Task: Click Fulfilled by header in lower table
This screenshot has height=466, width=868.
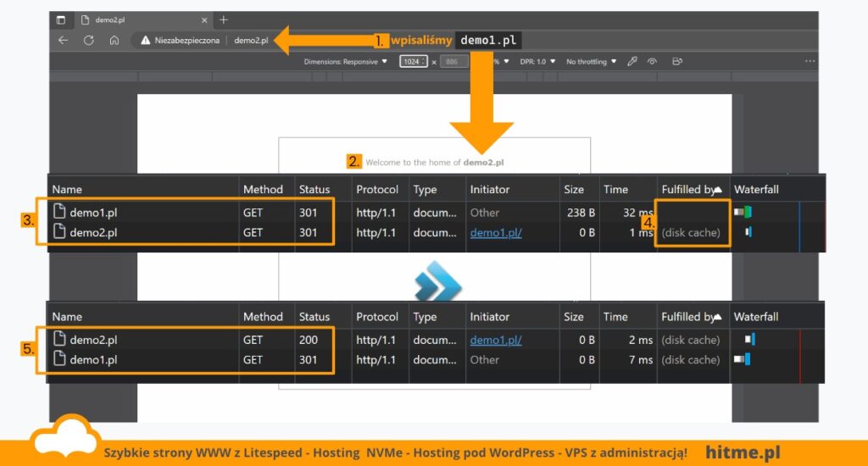Action: [692, 317]
